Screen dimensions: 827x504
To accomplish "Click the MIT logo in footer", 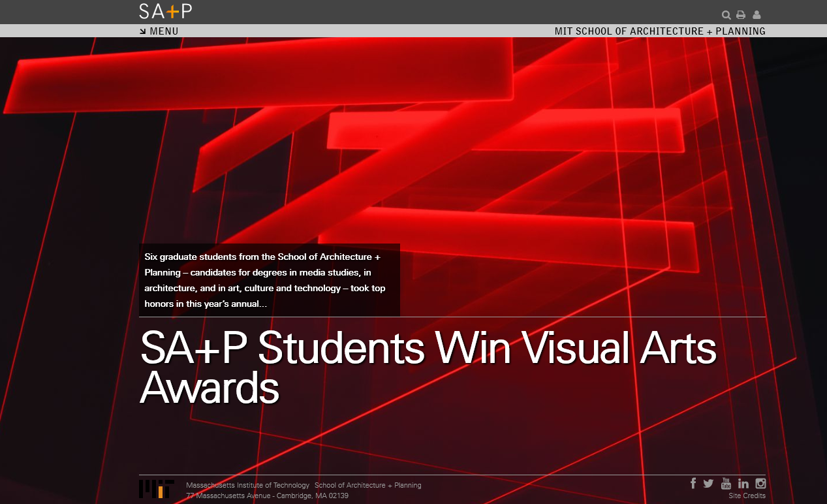I will (x=157, y=489).
